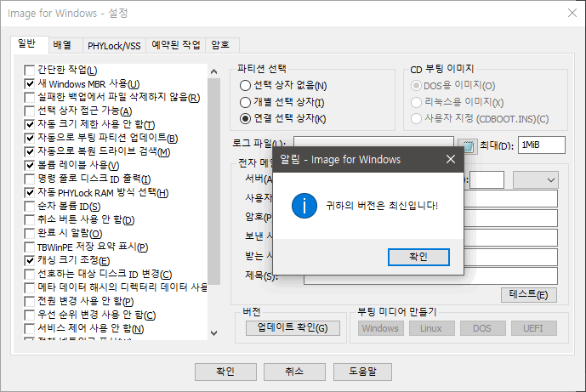The height and width of the screenshot is (392, 586).
Task: Click the 귀하의 버전은 최신입니다! message
Action: pos(382,206)
